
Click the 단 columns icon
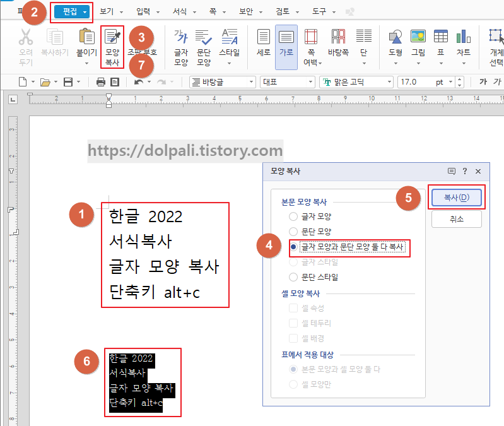pyautogui.click(x=364, y=37)
